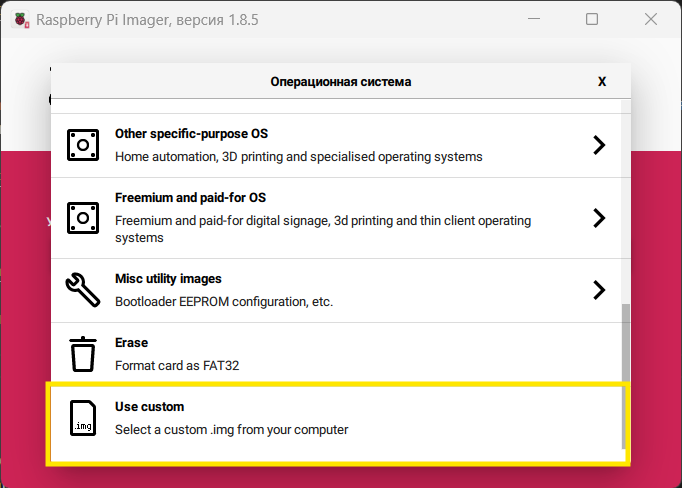This screenshot has height=488, width=682.
Task: Click the Freemium and paid-for OS board icon
Action: pos(83,217)
